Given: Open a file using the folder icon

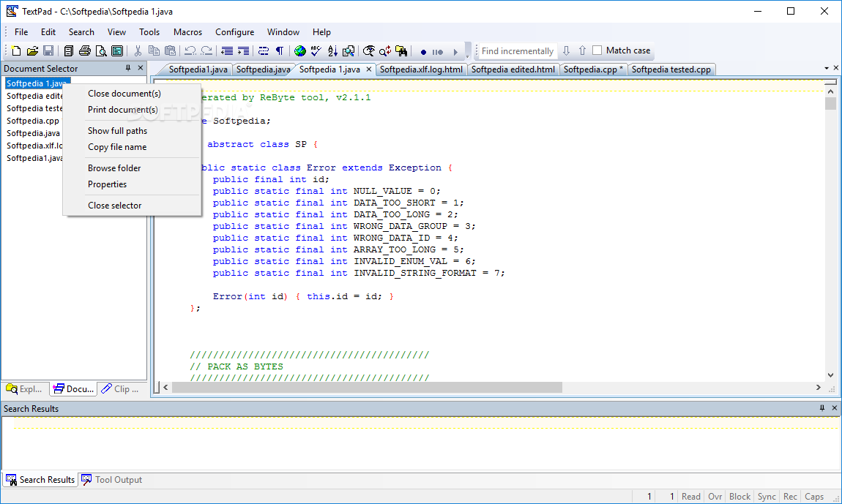Looking at the screenshot, I should coord(32,51).
